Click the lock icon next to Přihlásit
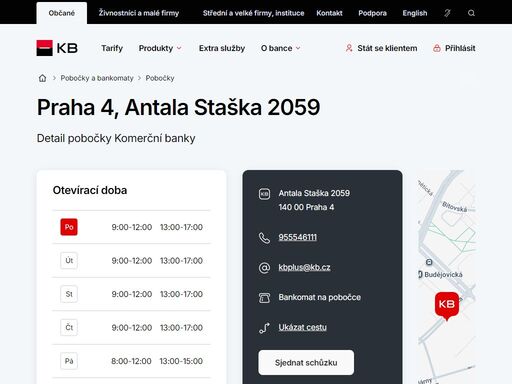The height and width of the screenshot is (384, 512). pos(437,48)
